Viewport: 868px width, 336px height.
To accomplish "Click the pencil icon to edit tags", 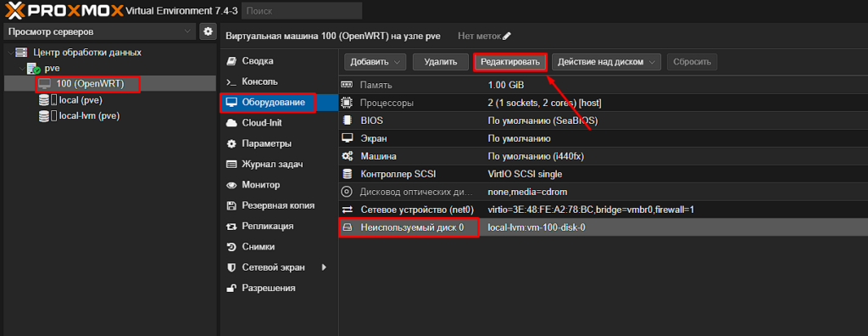I will pos(507,36).
